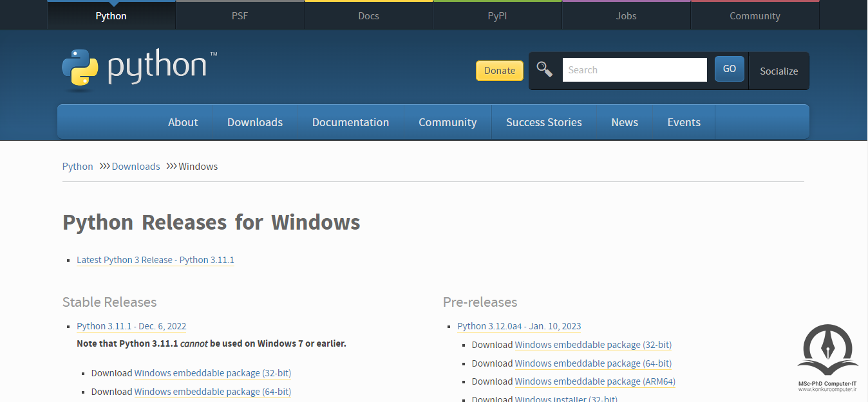
Task: Focus the Search input field
Action: [634, 69]
